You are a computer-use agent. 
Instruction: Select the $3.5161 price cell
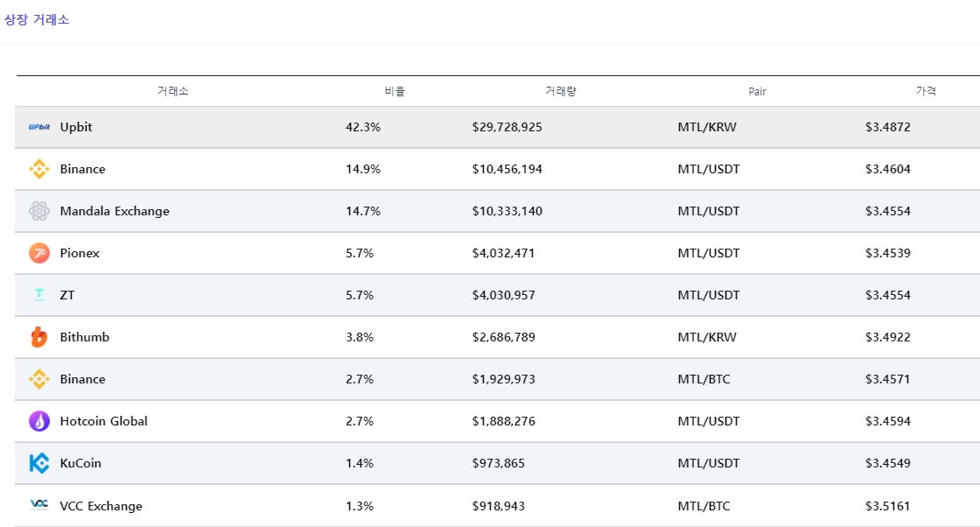887,506
